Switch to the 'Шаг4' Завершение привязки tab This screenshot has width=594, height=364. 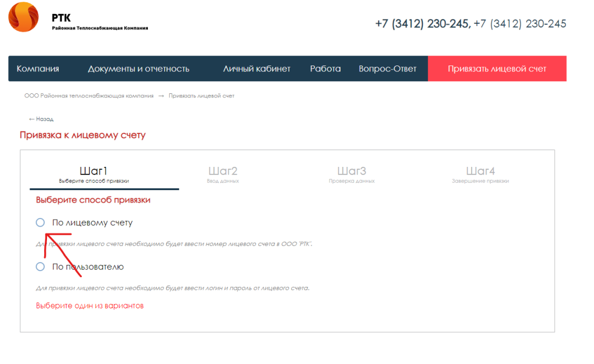(480, 174)
